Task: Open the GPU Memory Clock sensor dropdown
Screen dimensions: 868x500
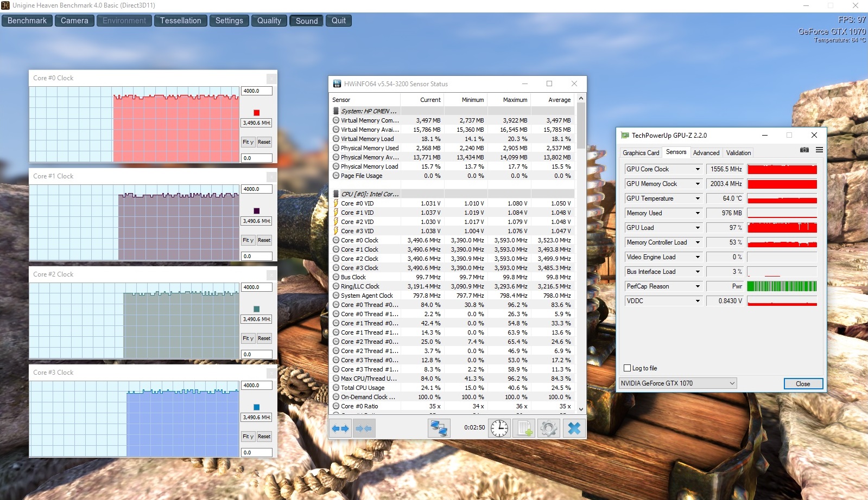Action: (x=698, y=184)
